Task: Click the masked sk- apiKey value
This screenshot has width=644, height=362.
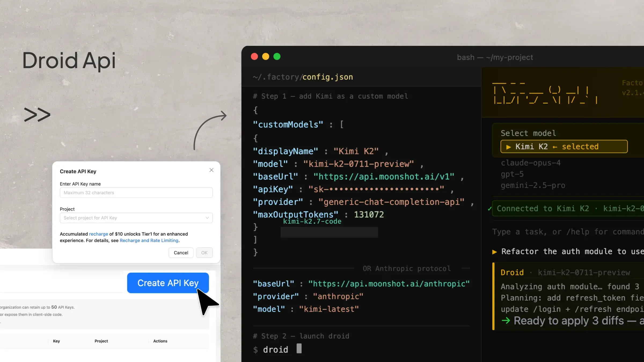Action: 376,189
